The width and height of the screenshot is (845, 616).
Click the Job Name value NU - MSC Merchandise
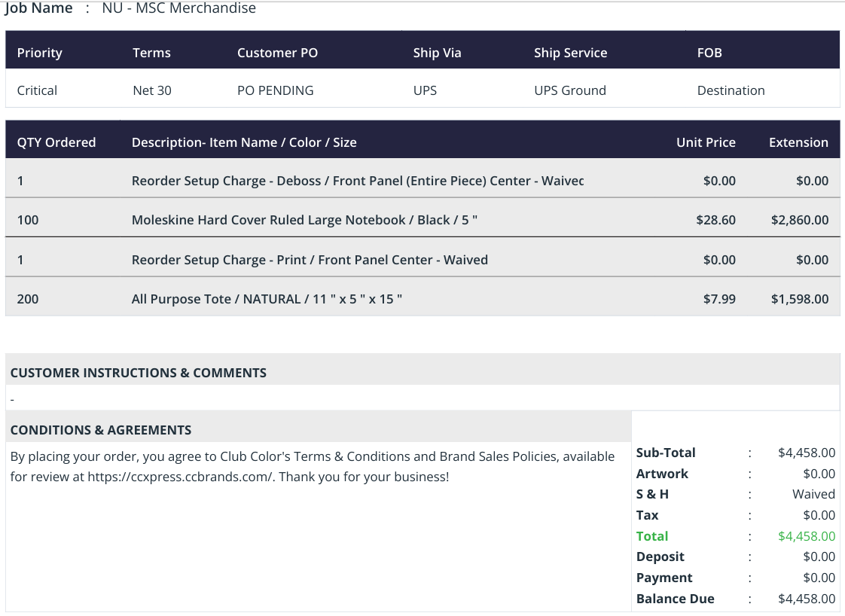[179, 8]
